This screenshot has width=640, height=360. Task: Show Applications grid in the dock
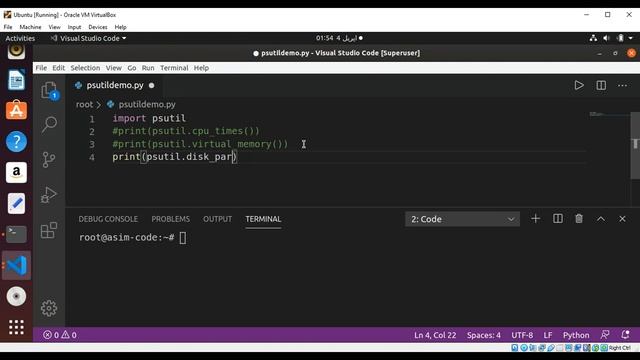coord(16,327)
